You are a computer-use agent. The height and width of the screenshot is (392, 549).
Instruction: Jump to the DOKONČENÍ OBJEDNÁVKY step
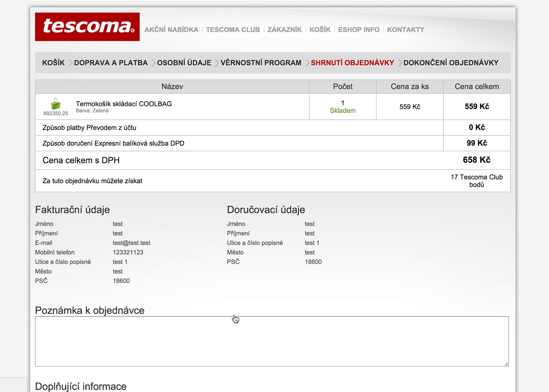(451, 63)
